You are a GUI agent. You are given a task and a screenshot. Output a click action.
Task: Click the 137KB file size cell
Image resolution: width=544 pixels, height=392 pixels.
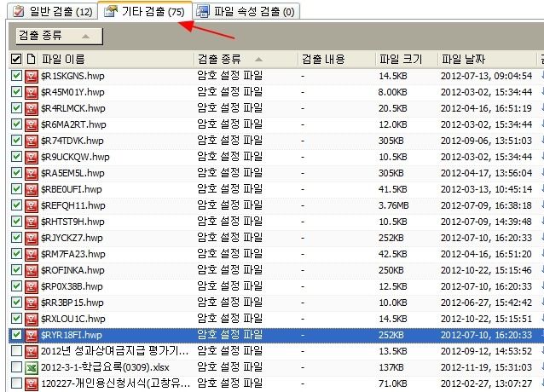pos(391,367)
